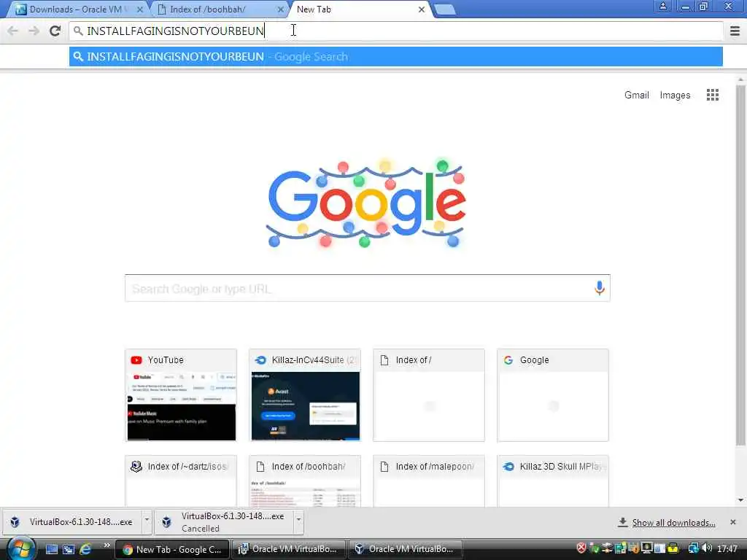Go back with the back arrow
The height and width of the screenshot is (560, 747).
[13, 31]
